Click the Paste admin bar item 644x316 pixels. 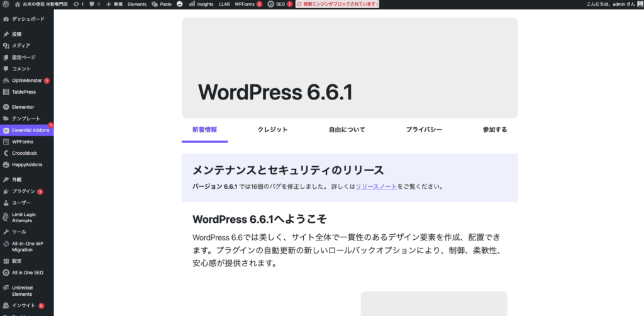(x=162, y=4)
